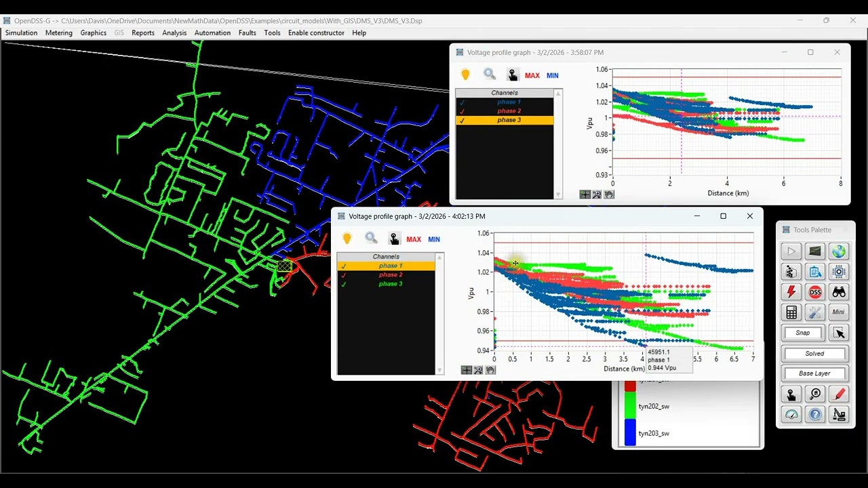Open the speedometer gauge icon in Tools Palette
868x488 pixels.
tap(791, 414)
